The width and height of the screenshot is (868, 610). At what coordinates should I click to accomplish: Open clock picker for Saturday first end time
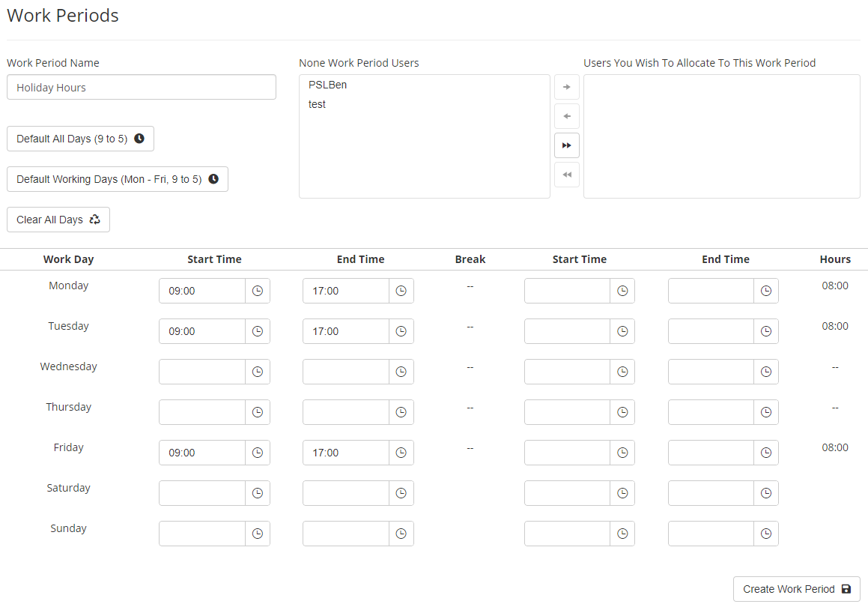pos(401,493)
